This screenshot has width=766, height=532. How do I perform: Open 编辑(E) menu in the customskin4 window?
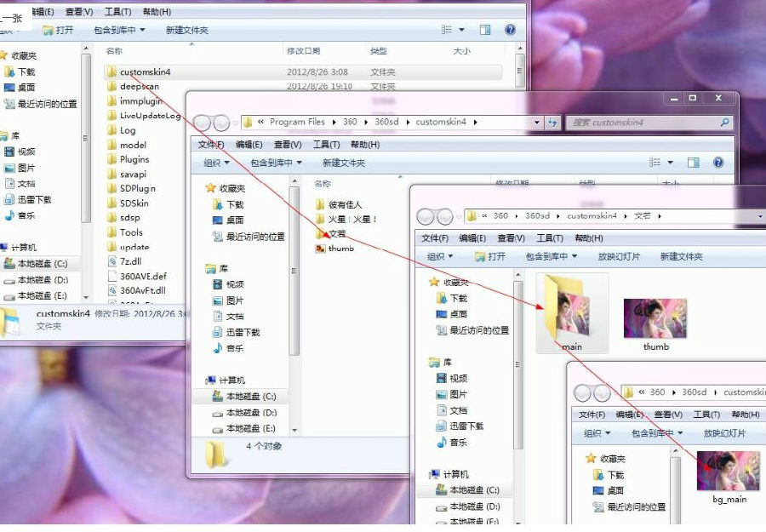(x=249, y=145)
